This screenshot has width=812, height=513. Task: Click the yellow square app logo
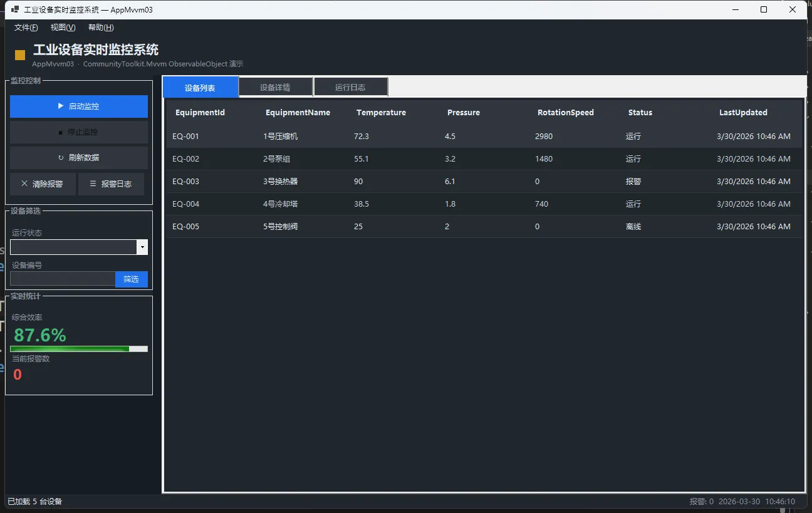point(20,55)
